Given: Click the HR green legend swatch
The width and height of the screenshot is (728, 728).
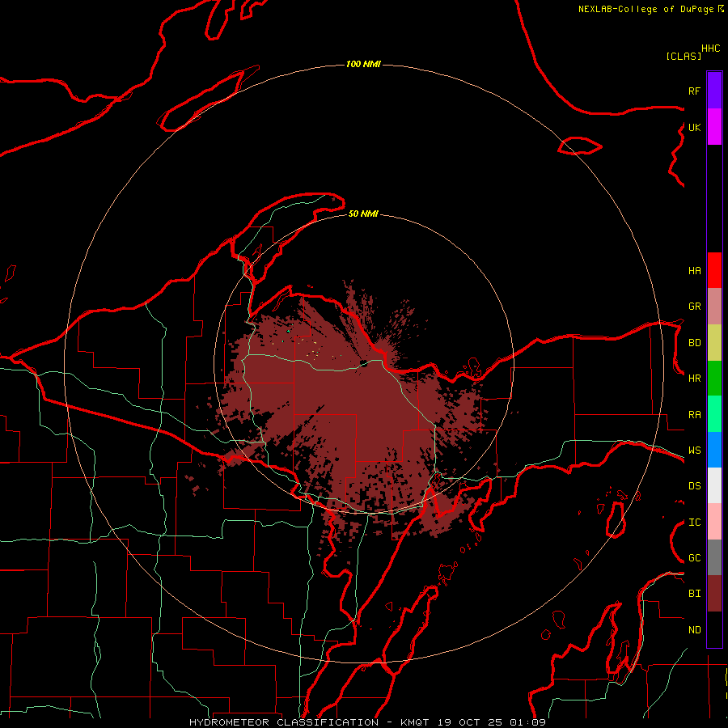Looking at the screenshot, I should [x=714, y=378].
